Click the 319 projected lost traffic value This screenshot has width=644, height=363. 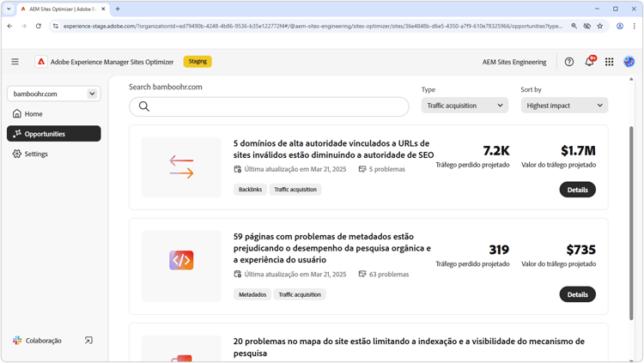499,250
